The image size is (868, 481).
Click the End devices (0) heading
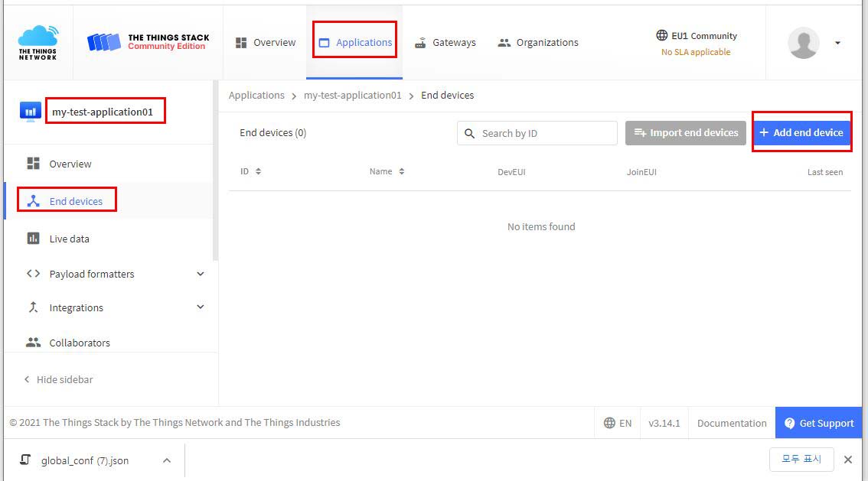[273, 133]
